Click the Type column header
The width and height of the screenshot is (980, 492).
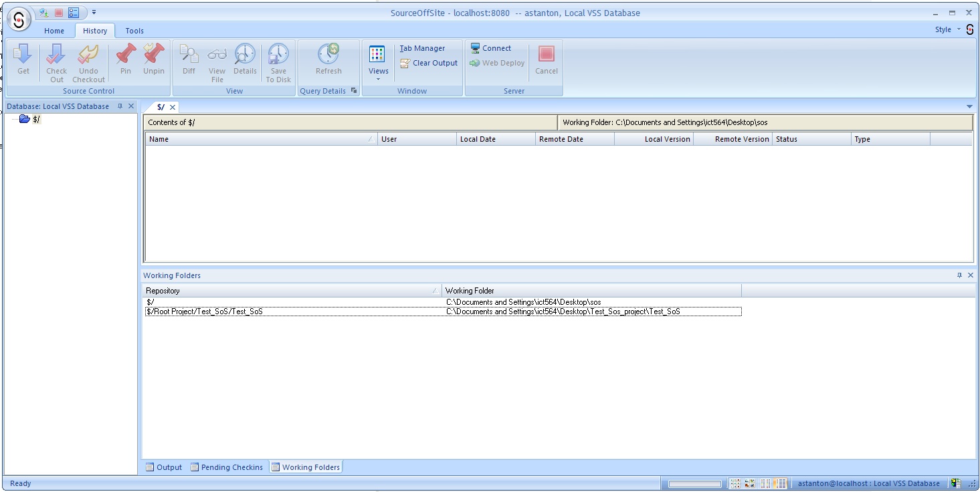point(890,139)
